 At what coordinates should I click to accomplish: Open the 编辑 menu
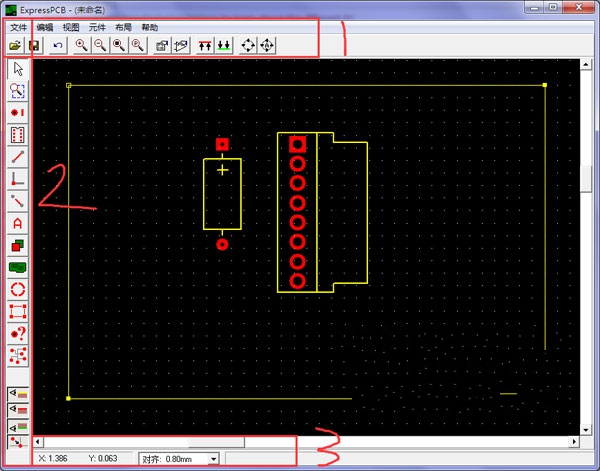45,28
